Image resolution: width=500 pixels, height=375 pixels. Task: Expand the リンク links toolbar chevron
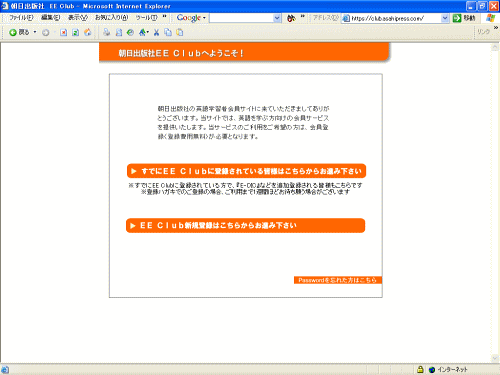click(x=496, y=28)
